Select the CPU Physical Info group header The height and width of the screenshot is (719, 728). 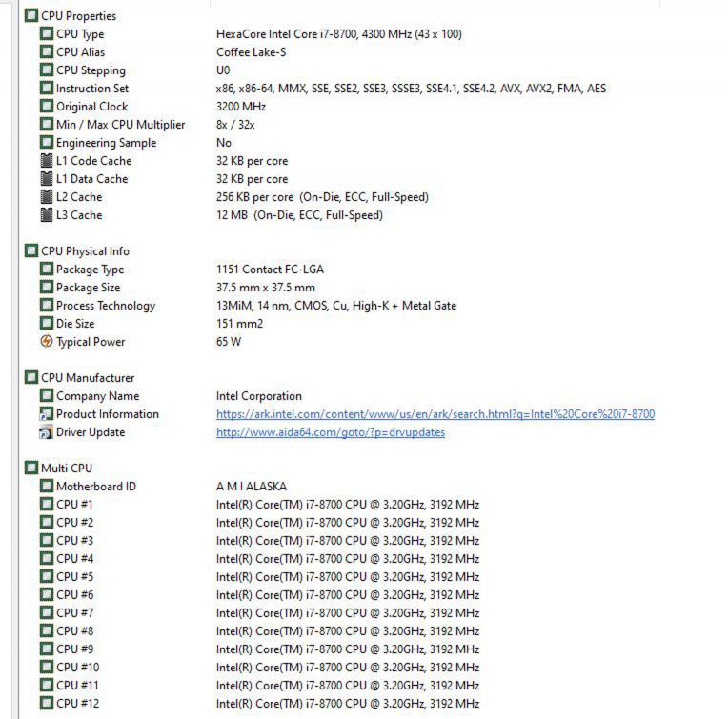click(x=85, y=251)
